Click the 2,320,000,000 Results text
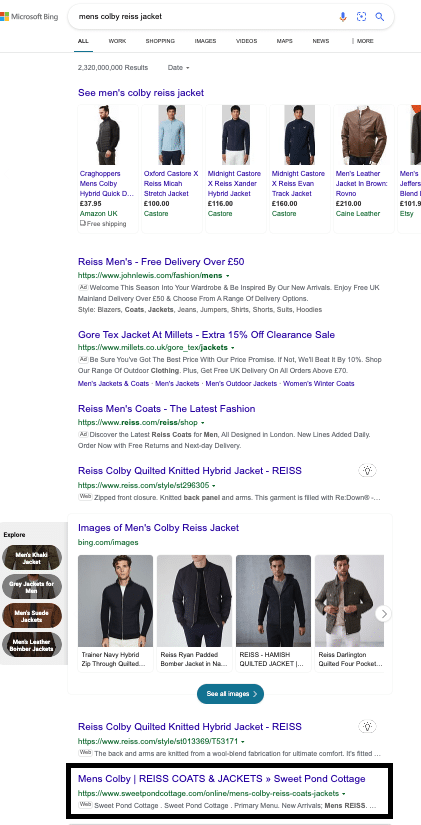This screenshot has height=825, width=421. click(113, 68)
